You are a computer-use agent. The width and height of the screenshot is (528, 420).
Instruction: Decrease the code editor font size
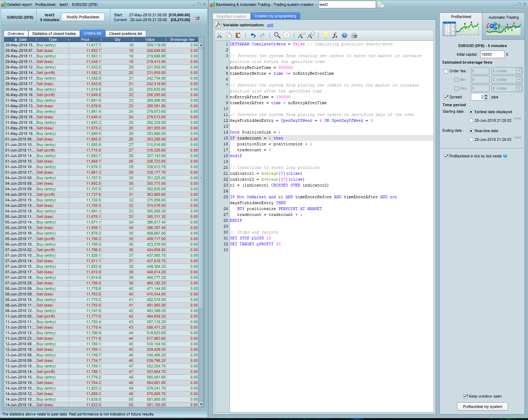tap(301, 35)
